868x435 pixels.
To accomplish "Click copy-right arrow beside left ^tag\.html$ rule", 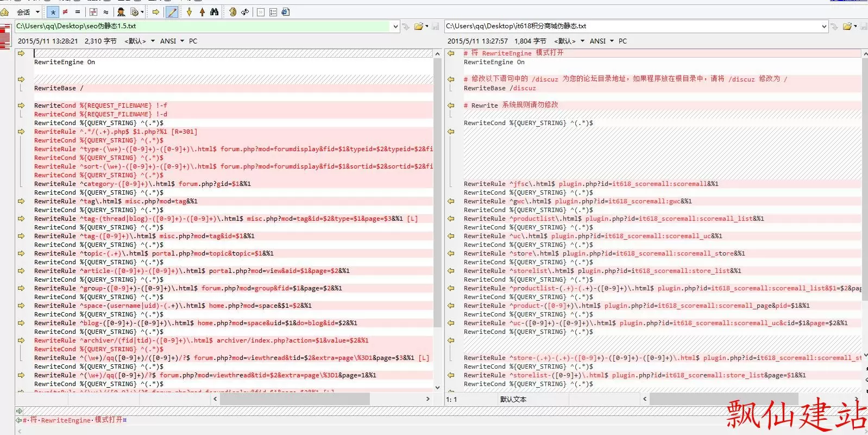I will click(x=21, y=201).
